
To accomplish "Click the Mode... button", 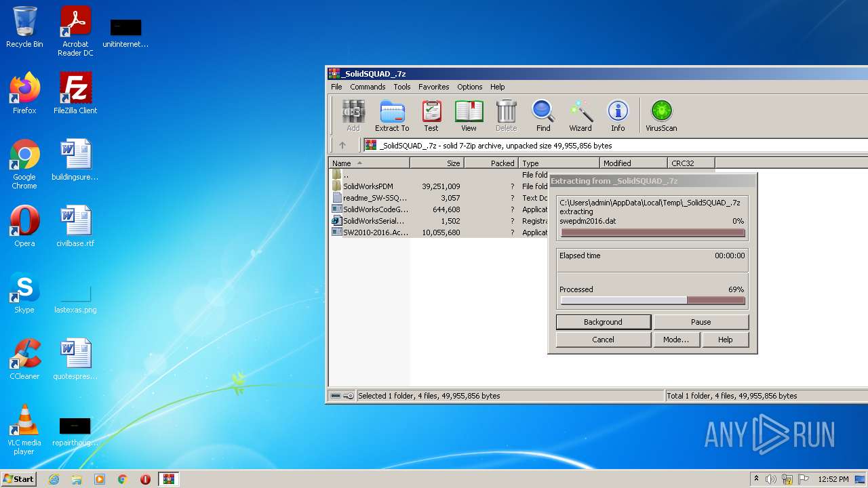I will tap(676, 340).
